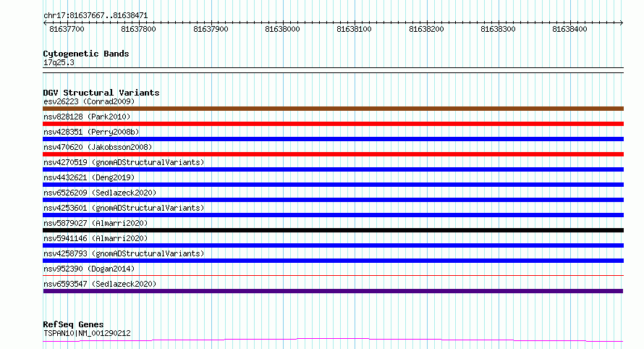Click the 17q25.3 band label
Image resolution: width=644 pixels, height=349 pixels.
pos(59,62)
